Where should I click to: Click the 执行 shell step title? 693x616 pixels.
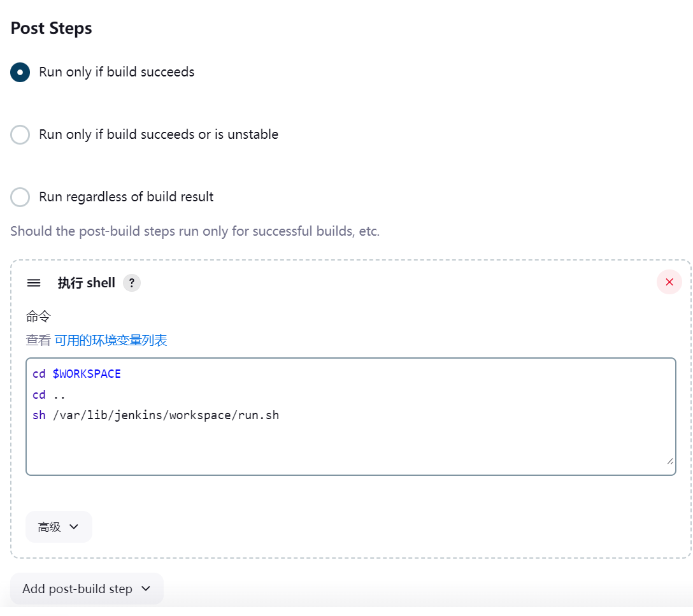[86, 283]
